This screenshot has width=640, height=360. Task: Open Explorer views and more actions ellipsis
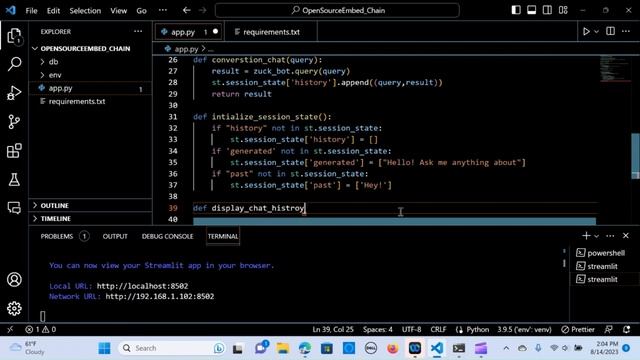pos(138,31)
